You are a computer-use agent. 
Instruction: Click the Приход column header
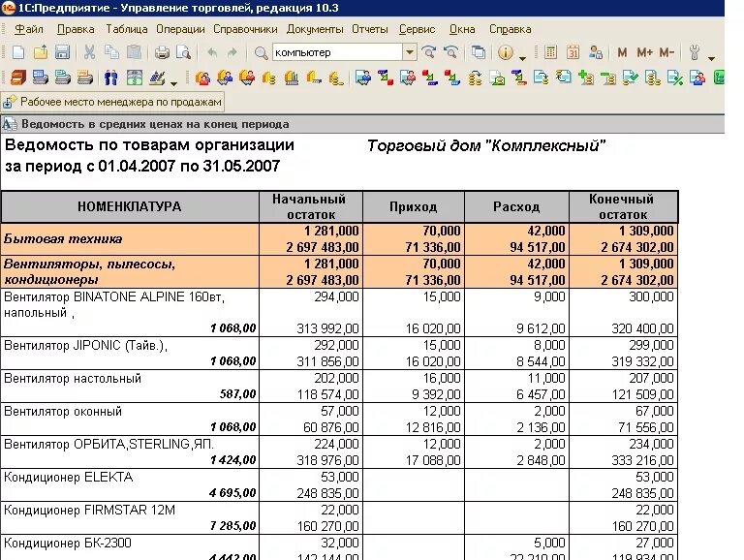coord(414,206)
